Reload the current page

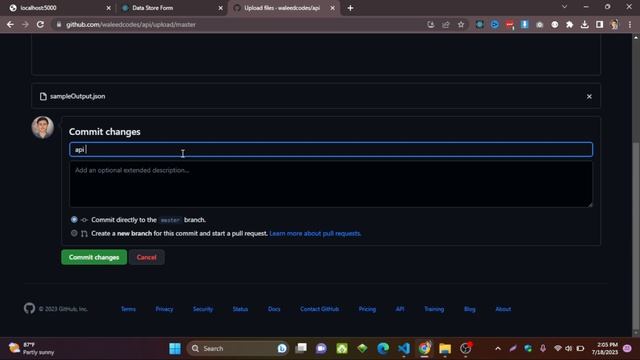[40, 24]
